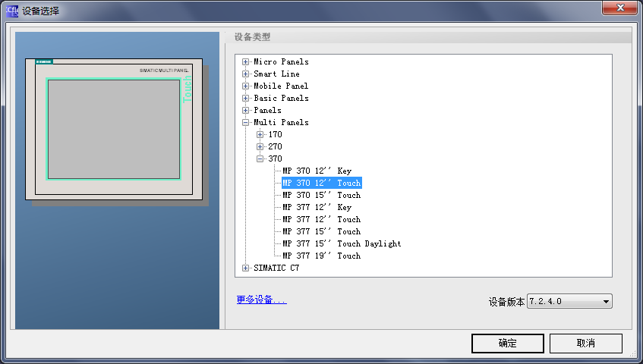Click the Basic Panels label
Screen dimensions: 643x364
point(281,99)
